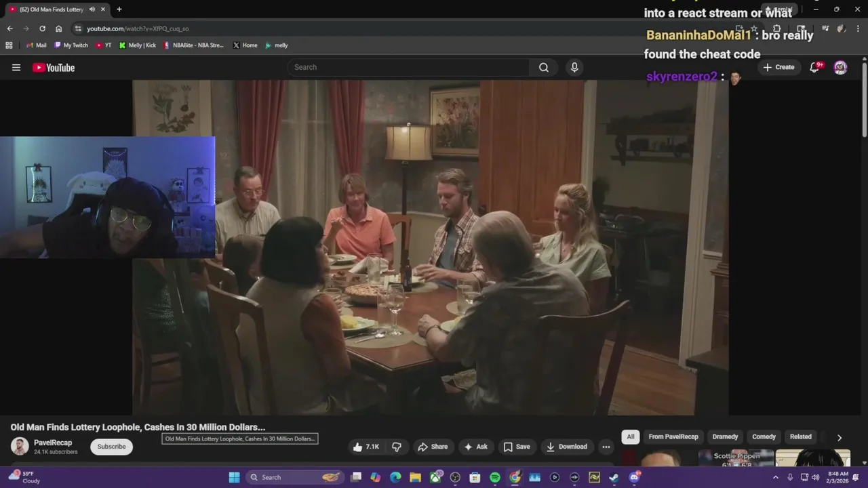Select the Related chip
Screen dimensions: 868x488
800,437
